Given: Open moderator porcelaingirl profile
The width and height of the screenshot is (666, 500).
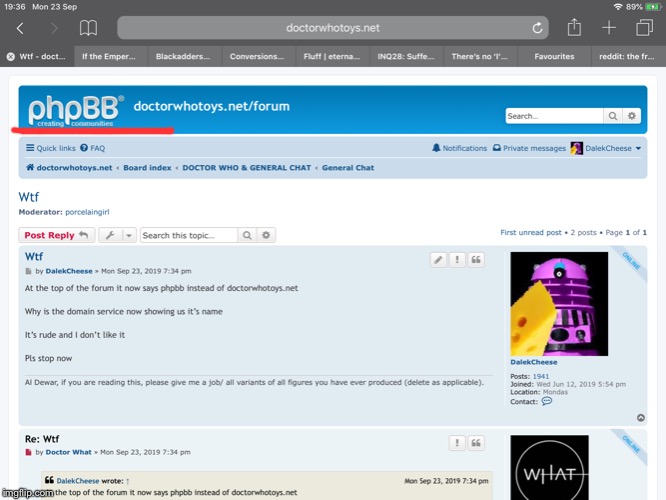Looking at the screenshot, I should click(87, 212).
